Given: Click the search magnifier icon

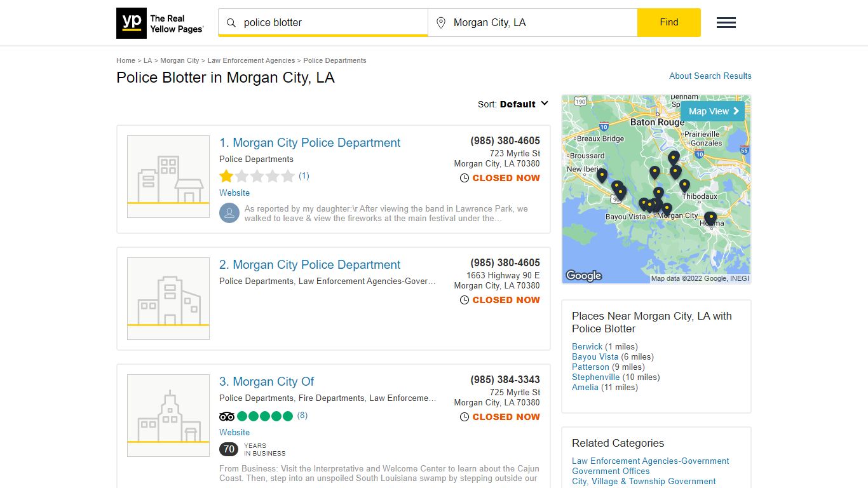Looking at the screenshot, I should point(231,23).
